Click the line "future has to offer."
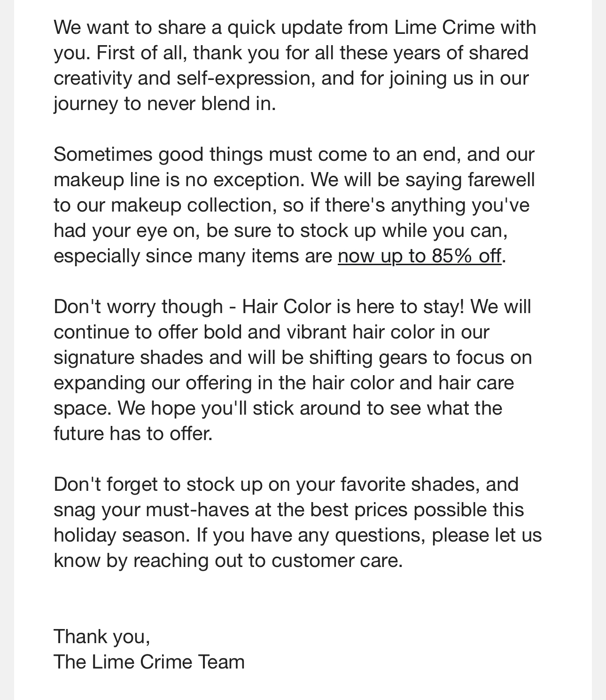606x700 pixels. 133,434
